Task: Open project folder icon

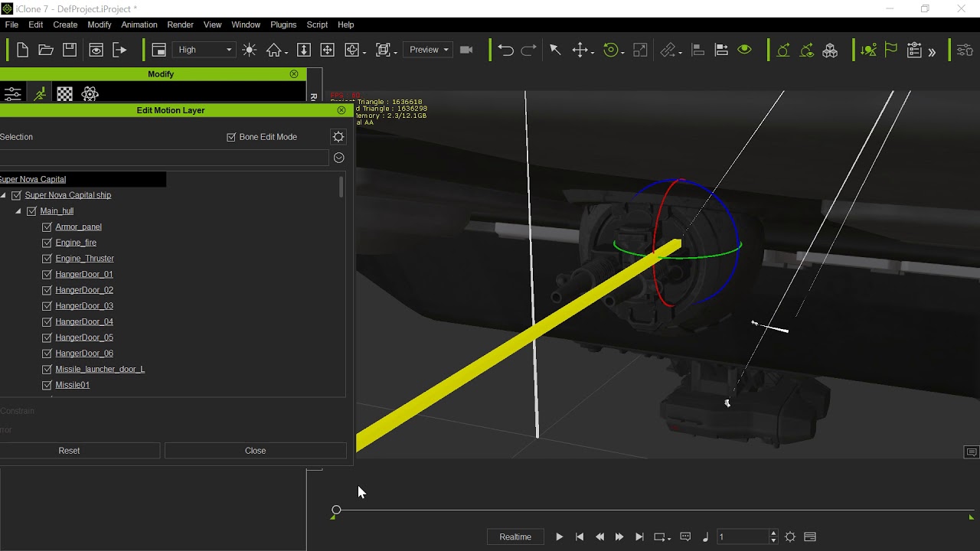Action: pos(46,50)
